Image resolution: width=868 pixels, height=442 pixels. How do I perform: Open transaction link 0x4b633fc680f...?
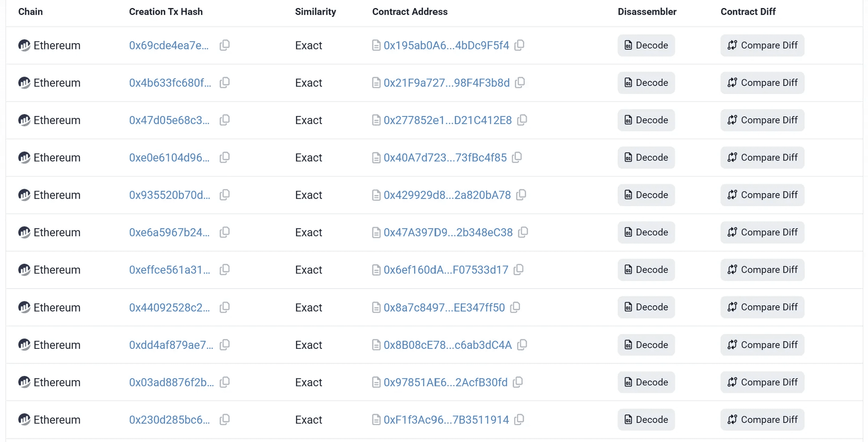pos(170,83)
